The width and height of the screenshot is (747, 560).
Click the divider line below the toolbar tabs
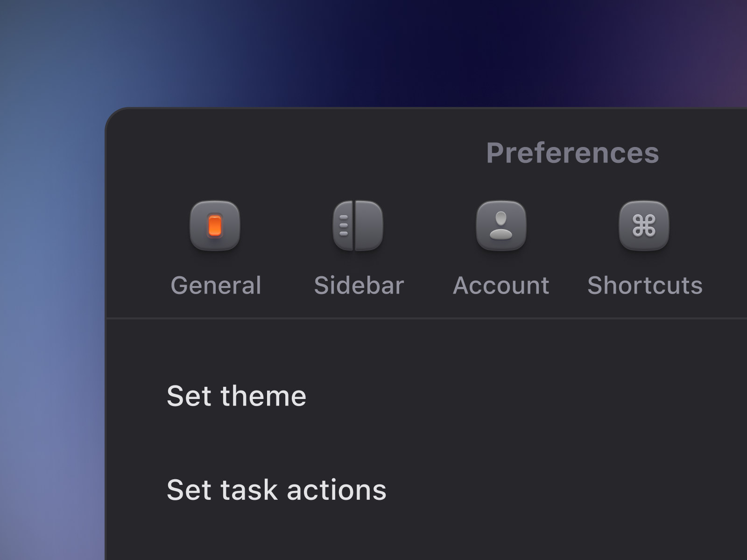pyautogui.click(x=427, y=318)
